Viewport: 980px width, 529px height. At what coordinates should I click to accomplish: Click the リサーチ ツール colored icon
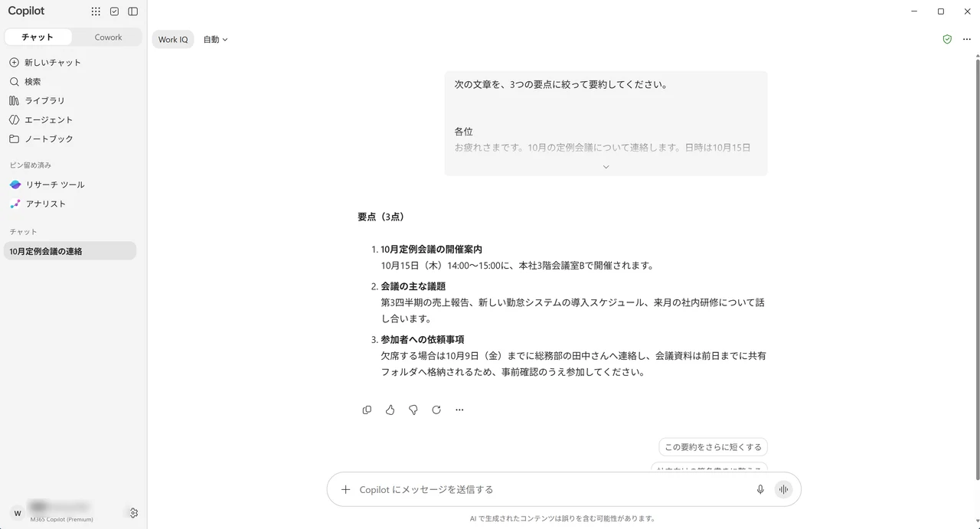click(x=15, y=184)
